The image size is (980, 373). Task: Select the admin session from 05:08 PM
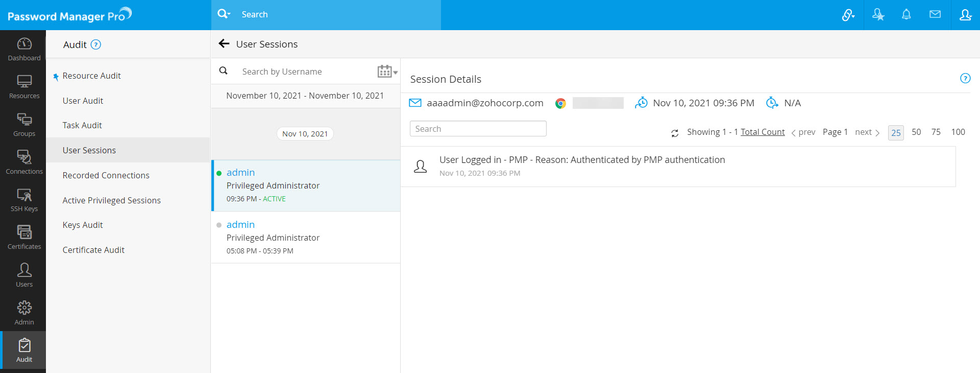[x=305, y=238]
